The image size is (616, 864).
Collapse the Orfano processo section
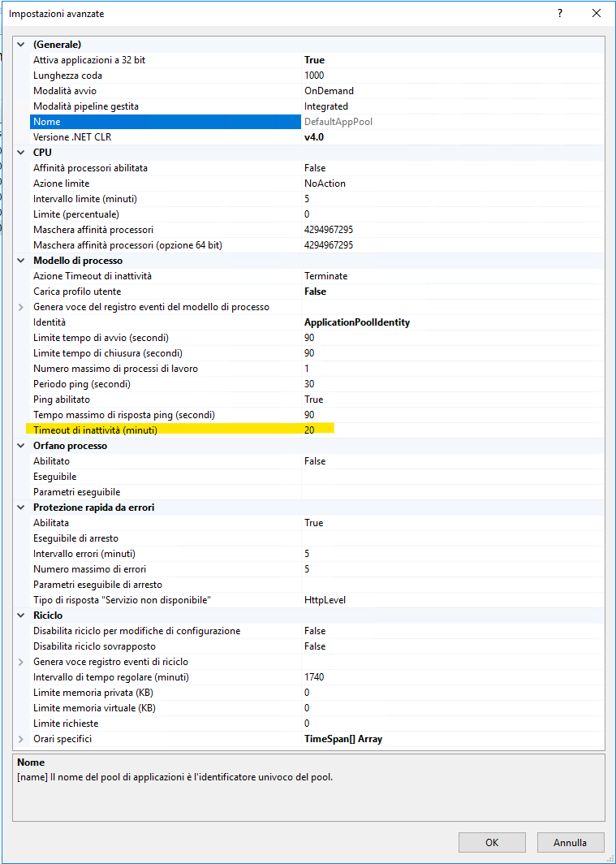click(x=21, y=446)
